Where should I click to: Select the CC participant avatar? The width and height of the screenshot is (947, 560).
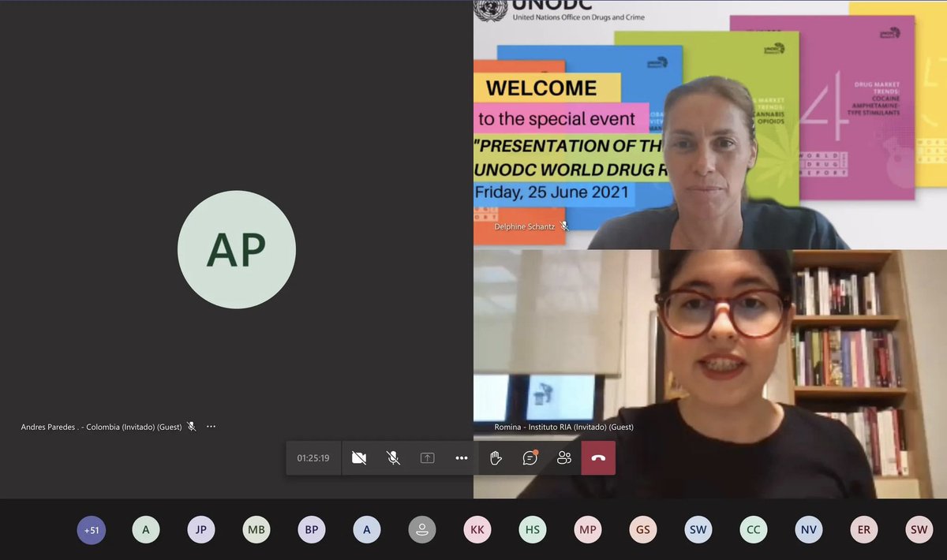pos(754,530)
